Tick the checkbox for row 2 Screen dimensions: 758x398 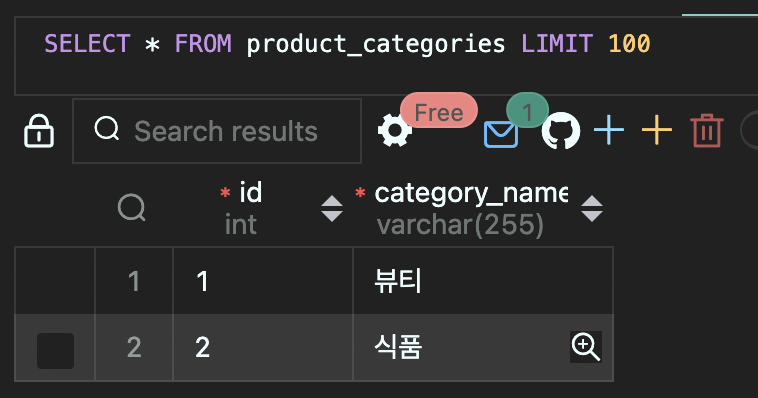coord(56,351)
